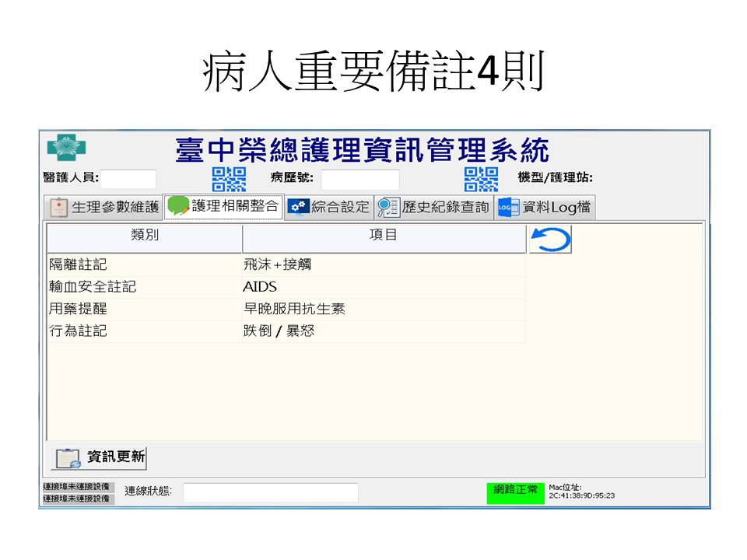Viewport: 747px width, 560px height.
Task: Click the hospital cross logo icon
Action: (66, 148)
